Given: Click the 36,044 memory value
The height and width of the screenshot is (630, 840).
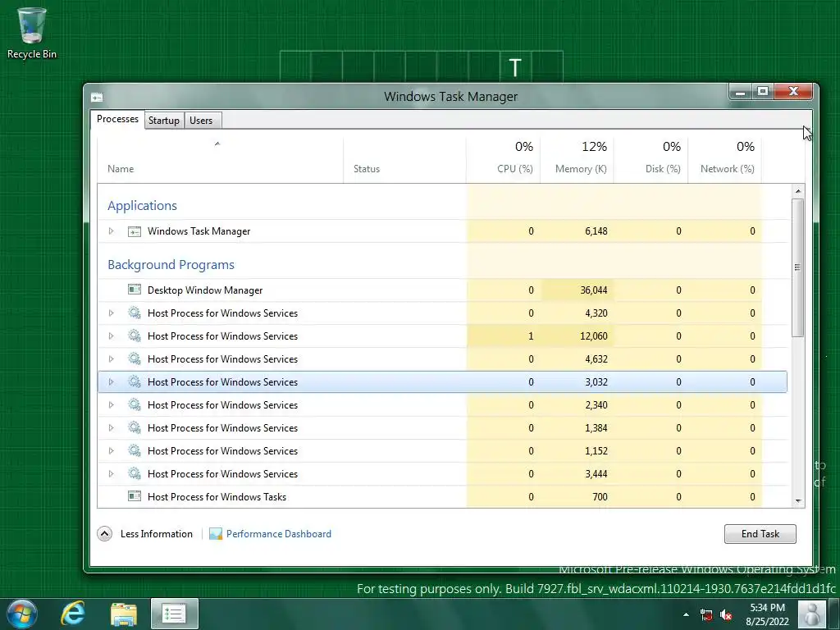Looking at the screenshot, I should (594, 290).
